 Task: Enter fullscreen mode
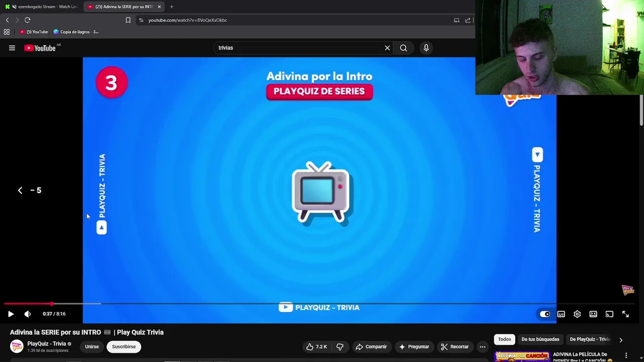tap(625, 314)
